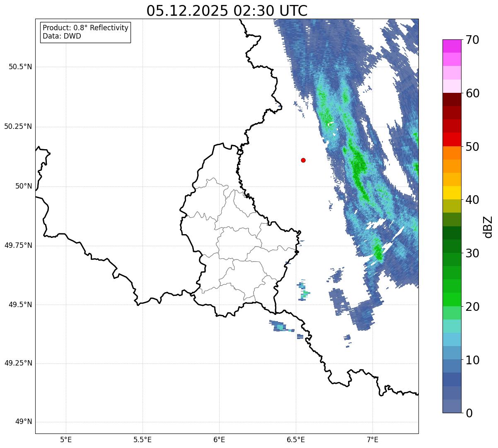Click the 49°N latitude label
The image size is (498, 448).
tap(24, 422)
